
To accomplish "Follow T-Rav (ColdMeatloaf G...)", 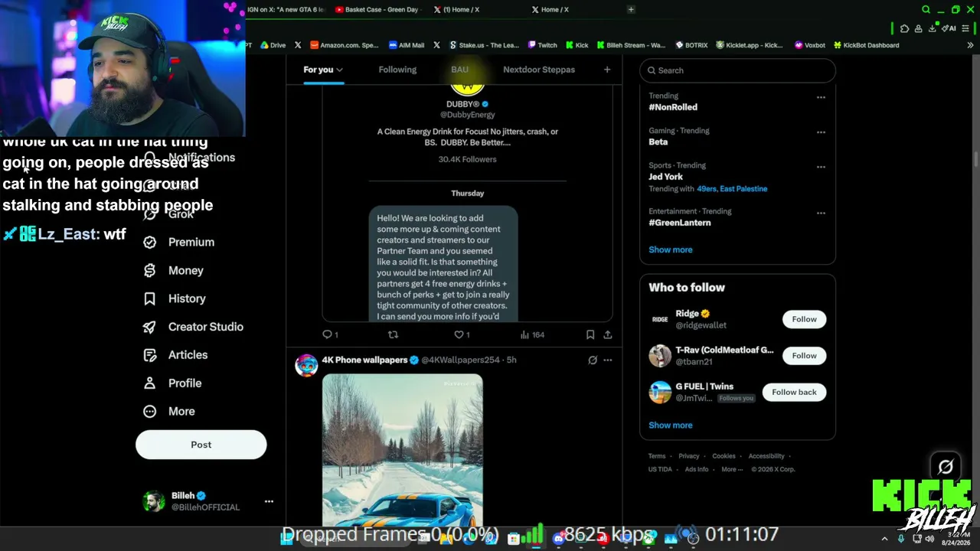I will (804, 355).
